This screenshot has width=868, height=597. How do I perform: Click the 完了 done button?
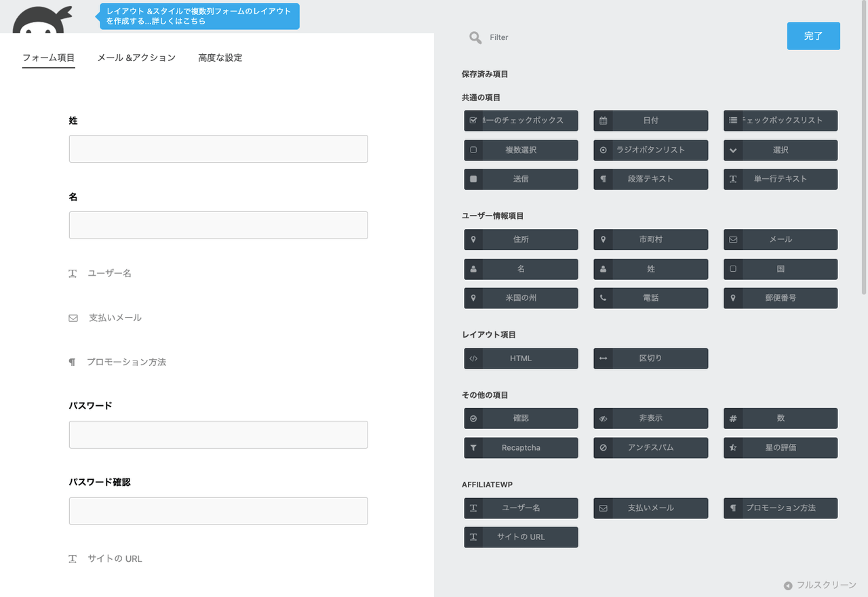point(814,36)
